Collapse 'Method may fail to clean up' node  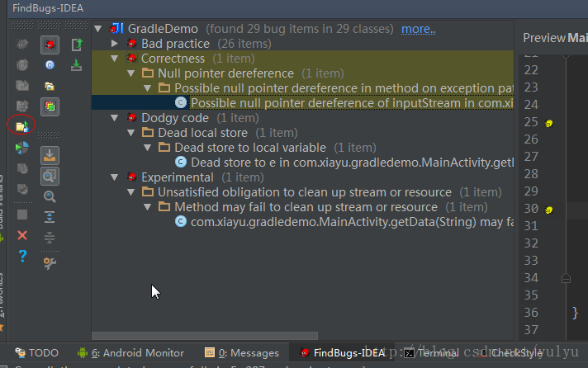tap(147, 207)
